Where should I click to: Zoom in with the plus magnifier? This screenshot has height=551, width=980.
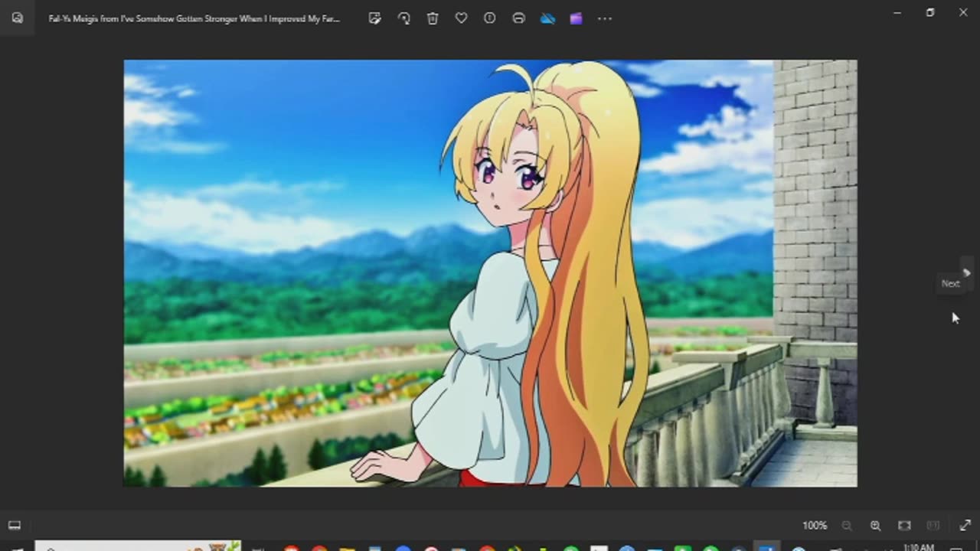click(x=875, y=526)
